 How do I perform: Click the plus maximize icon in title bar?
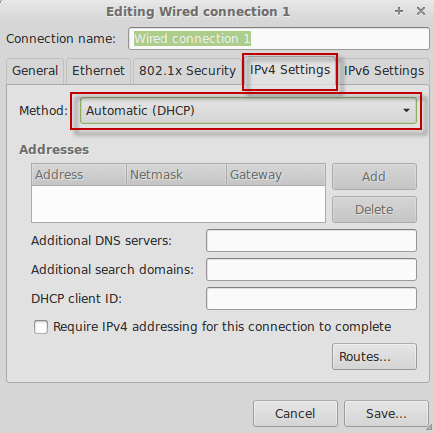click(399, 11)
